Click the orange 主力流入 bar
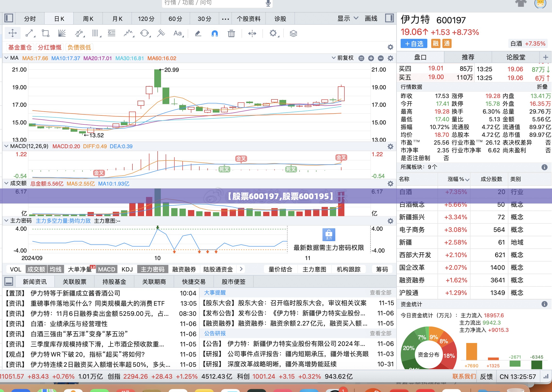Screen dimensions: 552x392 coord(471,351)
